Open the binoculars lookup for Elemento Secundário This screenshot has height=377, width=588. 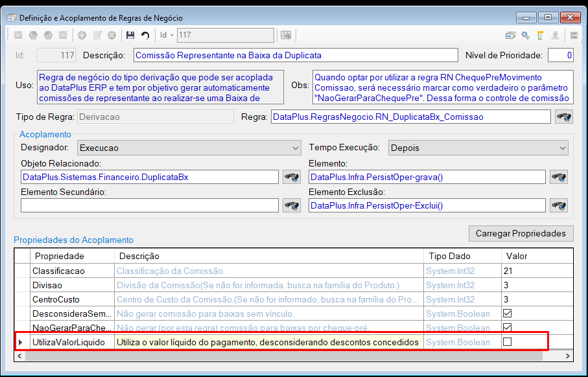point(292,205)
